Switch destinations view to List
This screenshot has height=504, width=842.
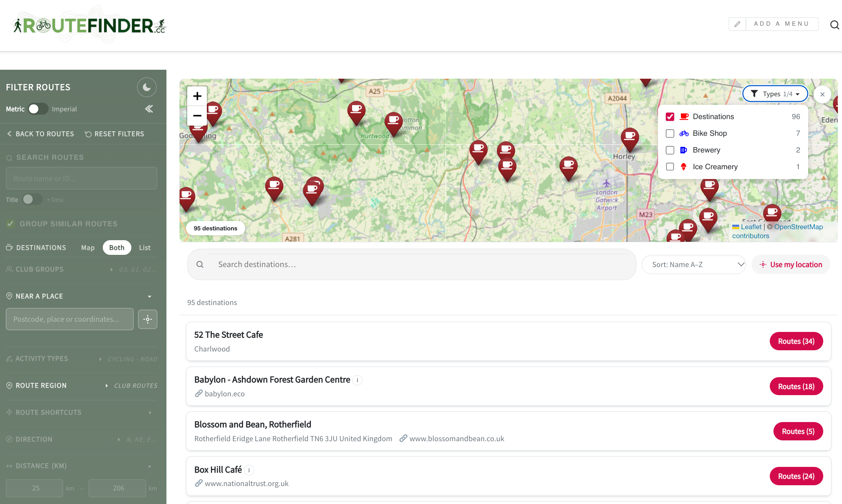145,248
